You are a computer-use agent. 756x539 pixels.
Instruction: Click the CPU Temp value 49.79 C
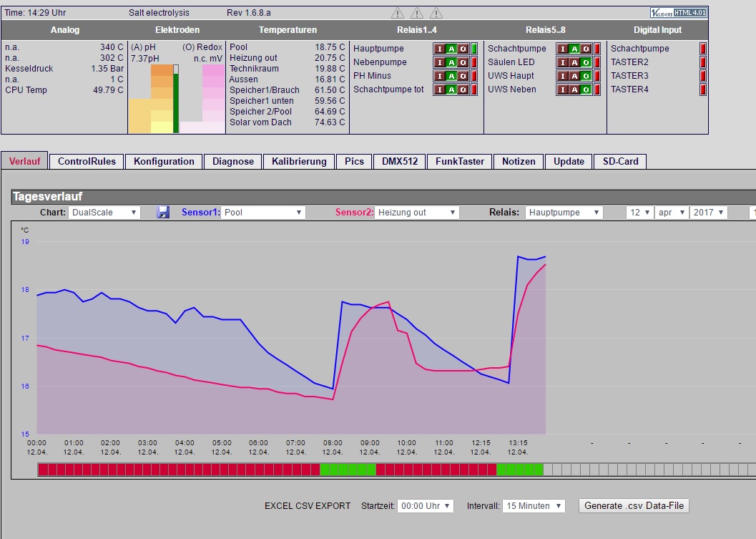coord(108,89)
